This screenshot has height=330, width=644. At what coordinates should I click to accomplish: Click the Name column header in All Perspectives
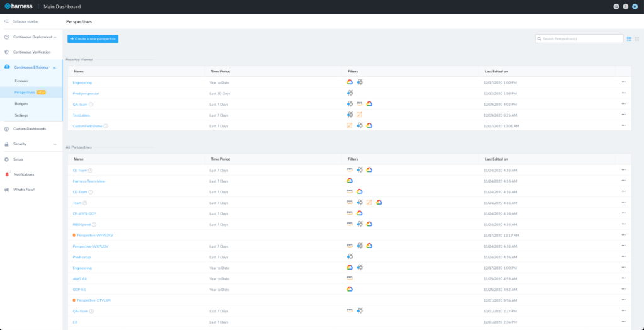pyautogui.click(x=79, y=159)
